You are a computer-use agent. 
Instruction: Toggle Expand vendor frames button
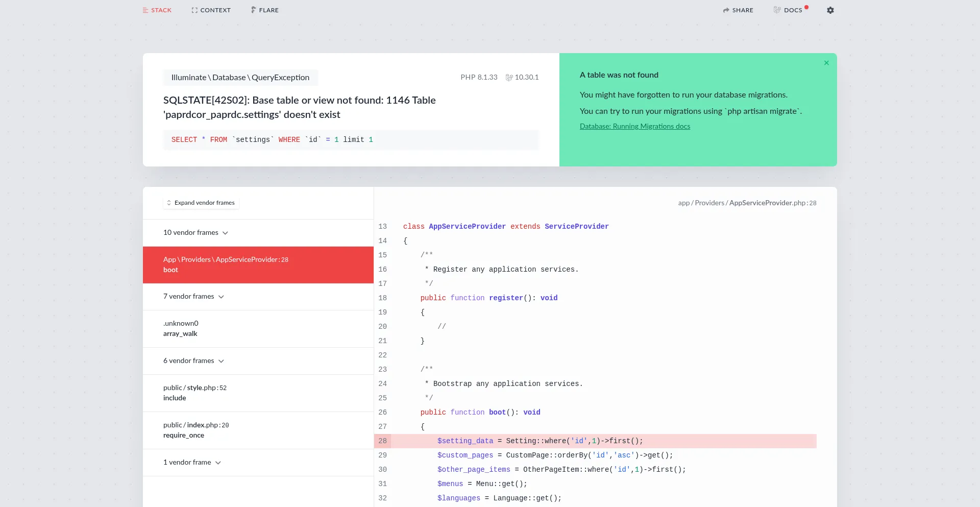click(201, 203)
